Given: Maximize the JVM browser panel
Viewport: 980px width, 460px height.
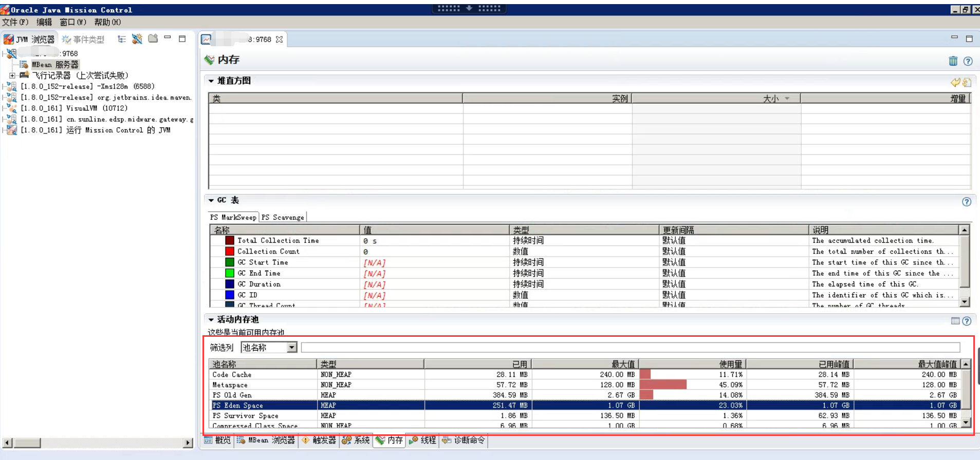Looking at the screenshot, I should [x=182, y=39].
